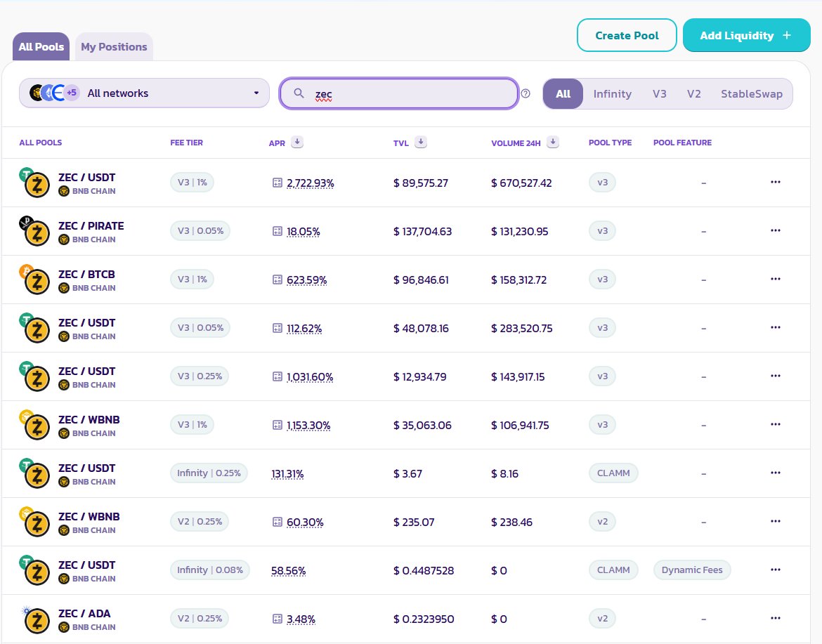The width and height of the screenshot is (822, 644).
Task: Click the Add Liquidity button
Action: (747, 35)
